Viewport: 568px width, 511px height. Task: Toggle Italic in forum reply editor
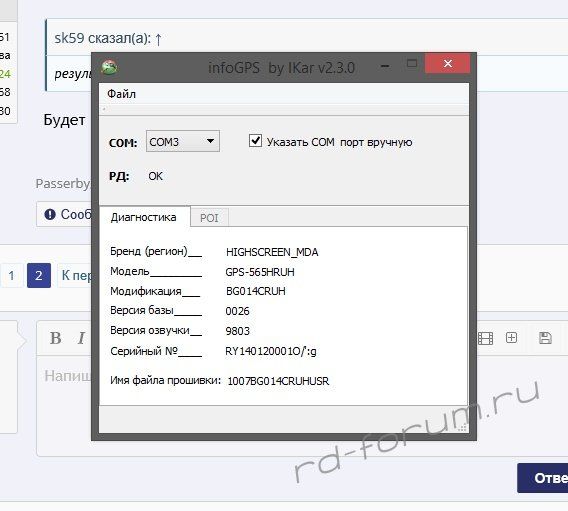(x=81, y=338)
